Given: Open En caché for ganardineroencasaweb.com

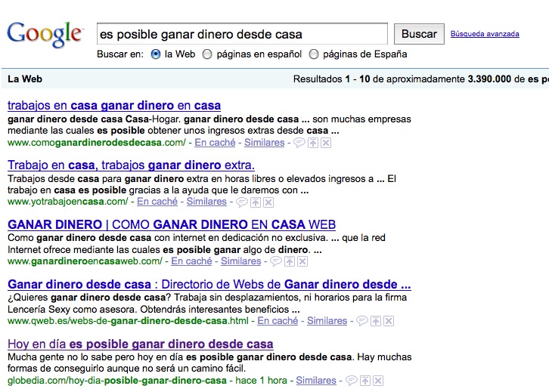Looking at the screenshot, I should tap(191, 261).
